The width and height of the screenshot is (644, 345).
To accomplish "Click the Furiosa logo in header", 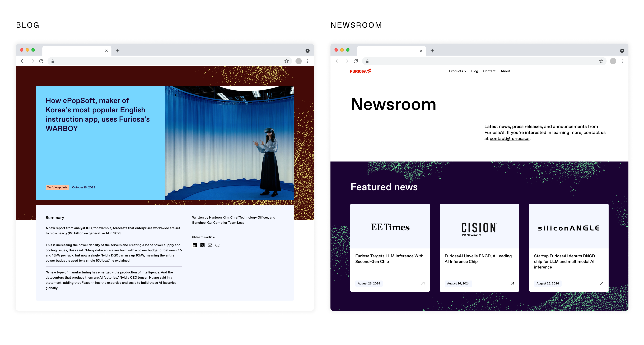I will [x=360, y=71].
